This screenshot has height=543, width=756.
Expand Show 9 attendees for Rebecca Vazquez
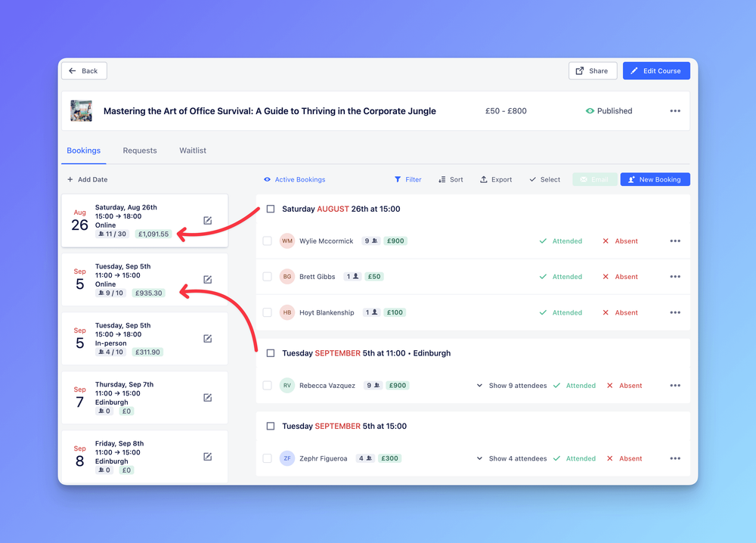click(512, 386)
